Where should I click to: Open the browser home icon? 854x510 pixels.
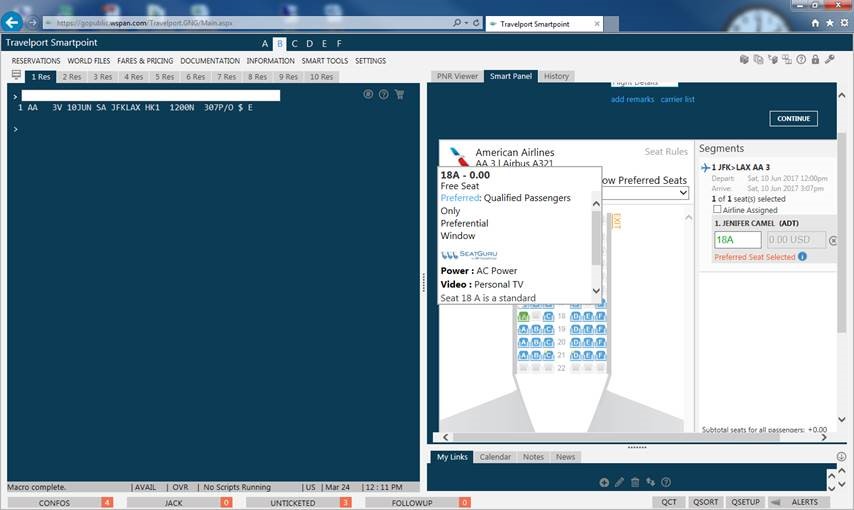coord(815,23)
